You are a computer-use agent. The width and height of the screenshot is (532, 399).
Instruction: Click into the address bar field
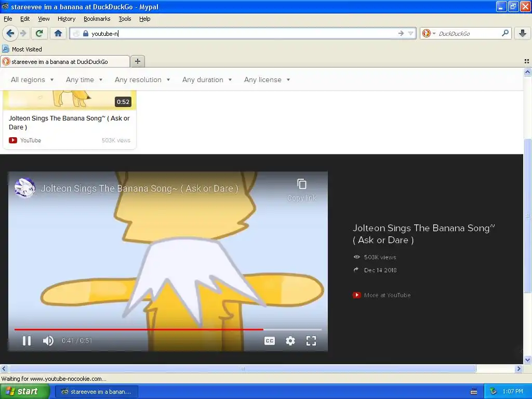click(243, 33)
